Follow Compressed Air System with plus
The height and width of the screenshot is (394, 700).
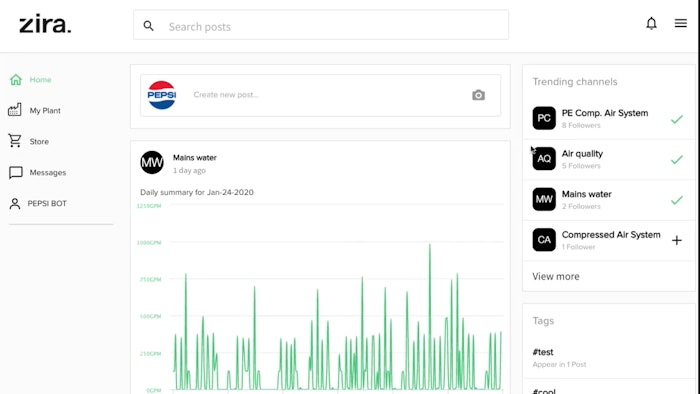pos(677,241)
